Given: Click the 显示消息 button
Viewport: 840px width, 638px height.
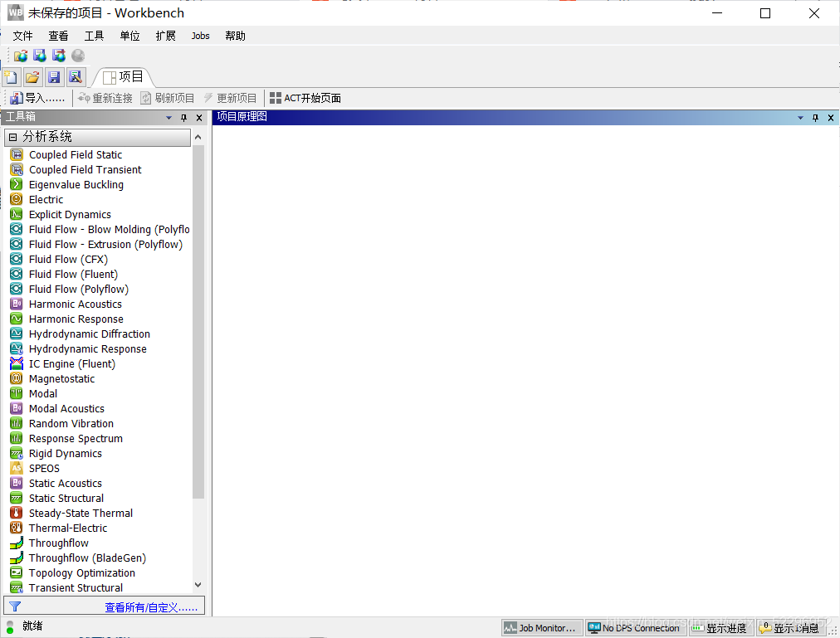Looking at the screenshot, I should coord(790,628).
